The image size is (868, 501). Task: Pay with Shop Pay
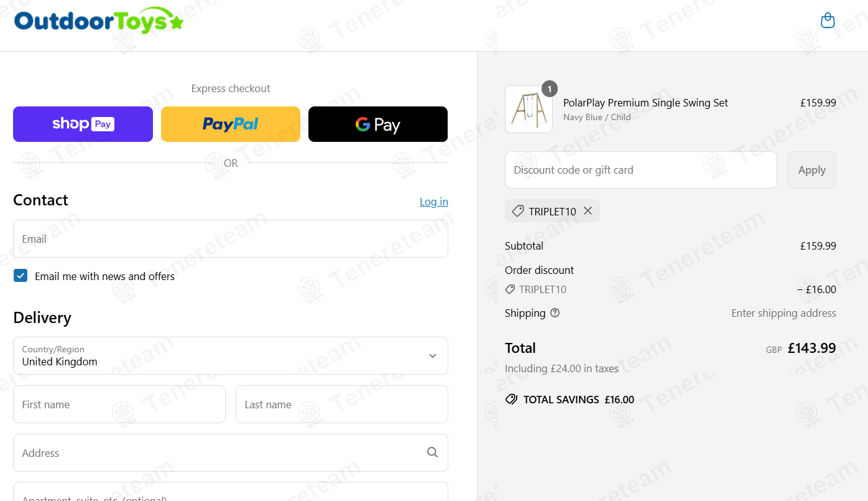[x=83, y=124]
